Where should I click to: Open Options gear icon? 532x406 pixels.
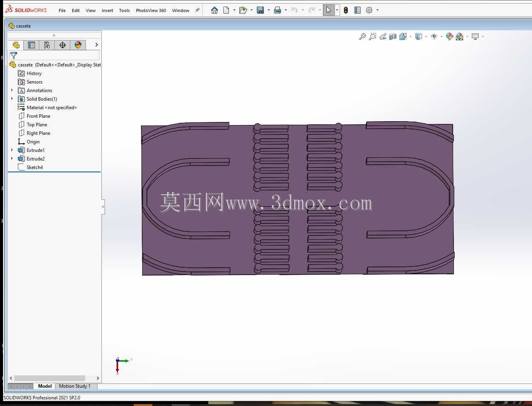pyautogui.click(x=369, y=10)
